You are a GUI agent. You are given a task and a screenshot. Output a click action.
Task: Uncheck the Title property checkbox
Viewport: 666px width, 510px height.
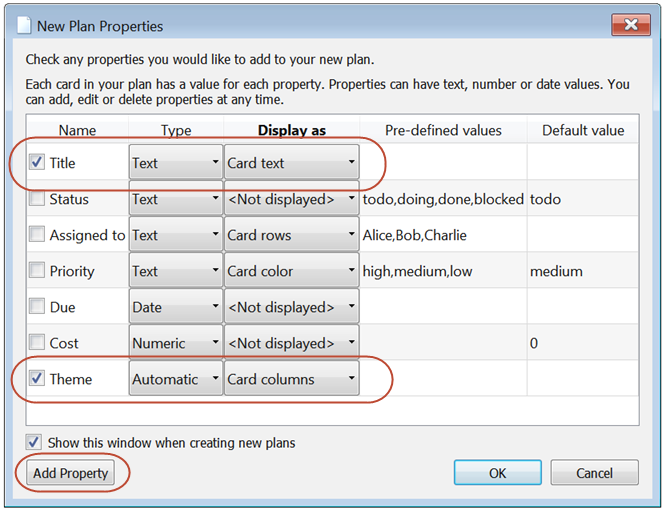pyautogui.click(x=37, y=163)
